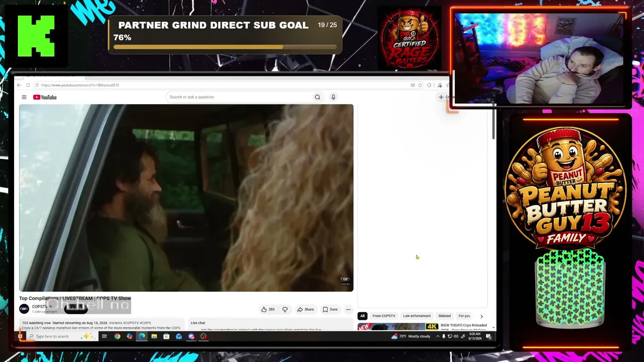This screenshot has height=362, width=644.
Task: Open the Windows Start menu
Action: [x=20, y=336]
